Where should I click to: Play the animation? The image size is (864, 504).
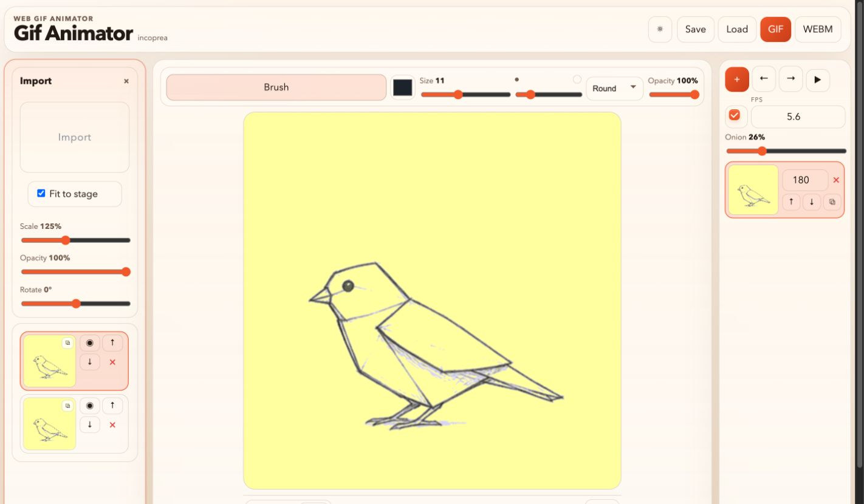[x=818, y=80]
